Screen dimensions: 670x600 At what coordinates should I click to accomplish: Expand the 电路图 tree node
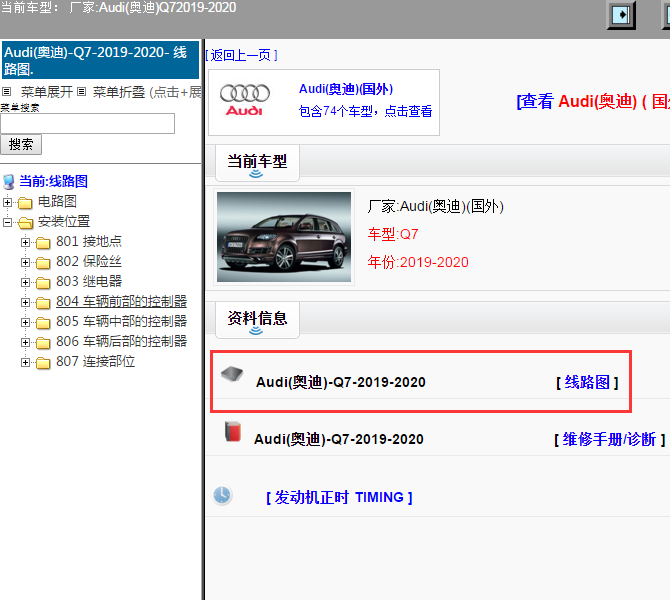tap(7, 202)
